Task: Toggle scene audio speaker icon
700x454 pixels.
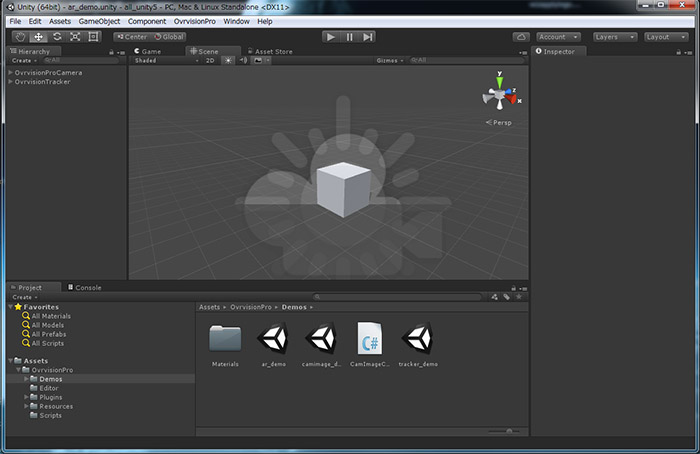Action: pyautogui.click(x=243, y=60)
